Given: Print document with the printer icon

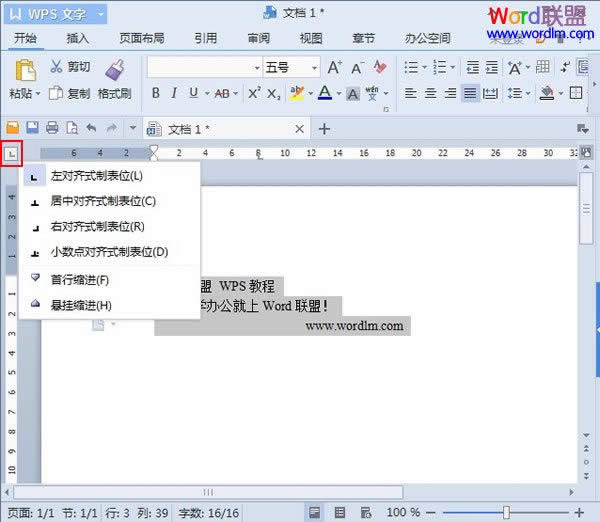Looking at the screenshot, I should coord(52,127).
